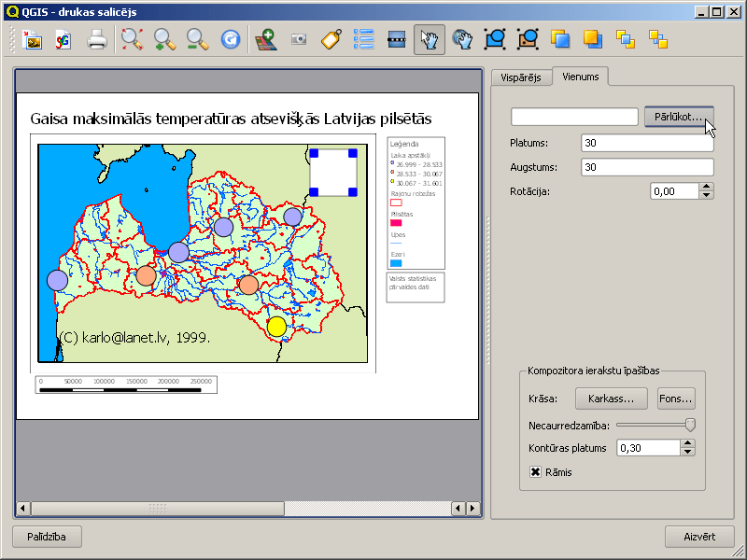
Task: Click the Print icon
Action: [97, 39]
